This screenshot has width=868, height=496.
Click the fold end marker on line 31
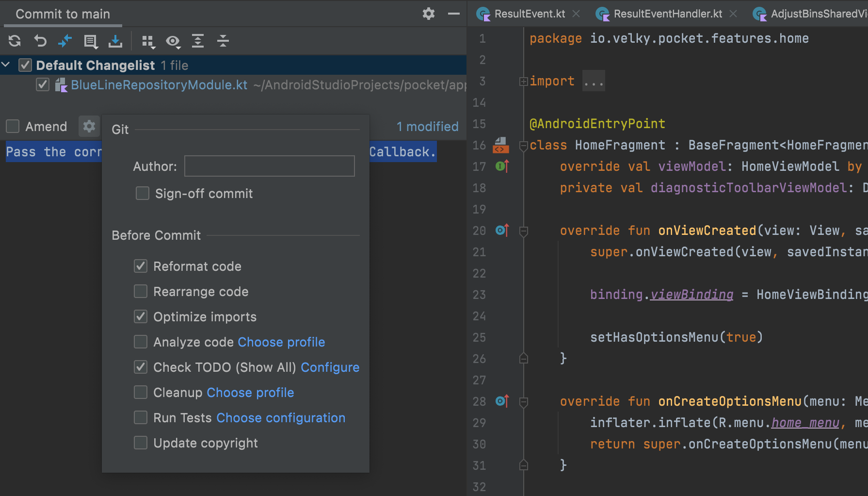[524, 465]
